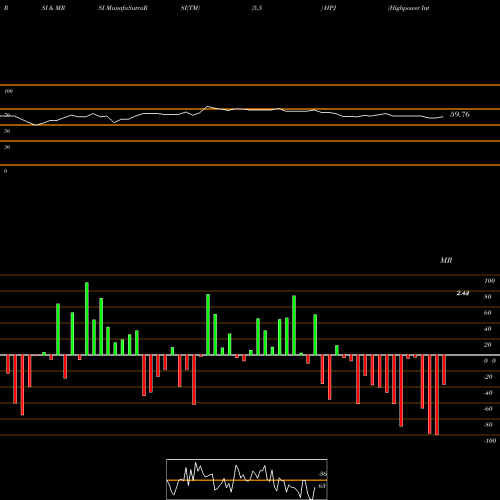This screenshot has height=500, width=500.
Task: Click the -60 label on the MR right axis
Action: click(488, 409)
